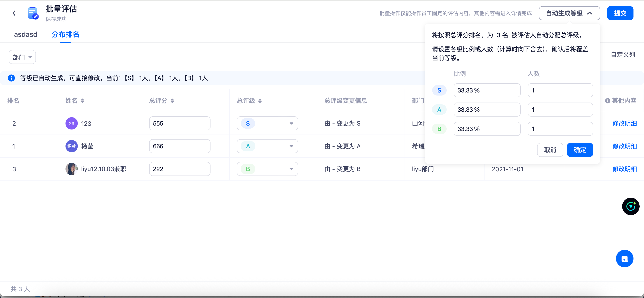Collapse the 自动生成等级 dropdown
The width and height of the screenshot is (644, 298).
tap(569, 13)
